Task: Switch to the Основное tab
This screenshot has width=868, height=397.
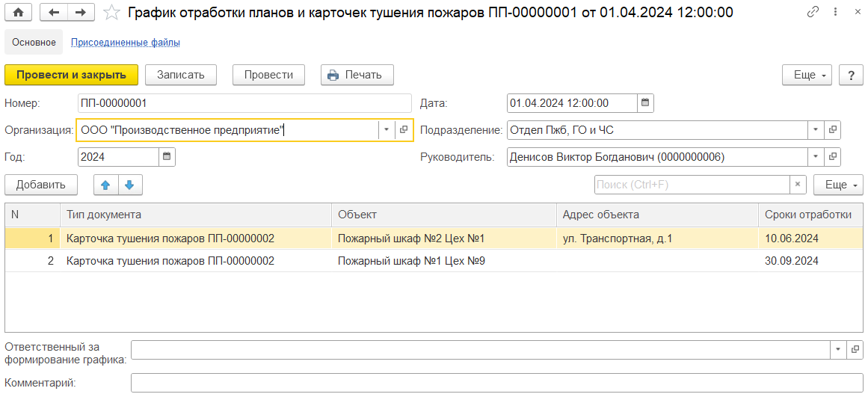Action: point(34,43)
